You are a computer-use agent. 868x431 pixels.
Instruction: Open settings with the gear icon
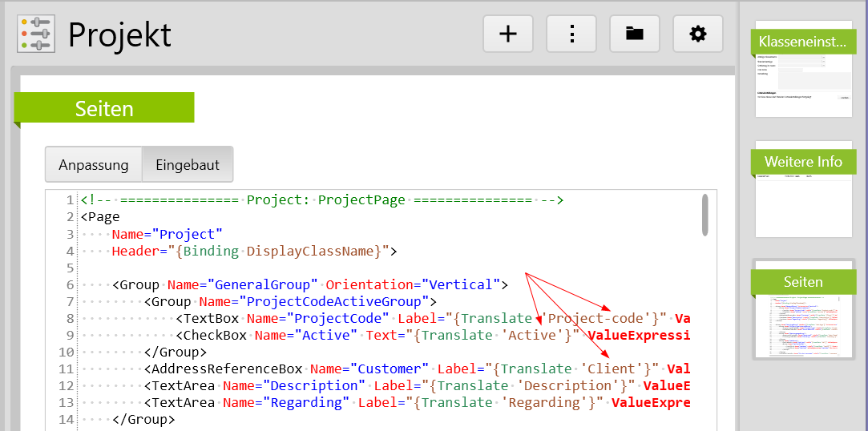[x=698, y=34]
